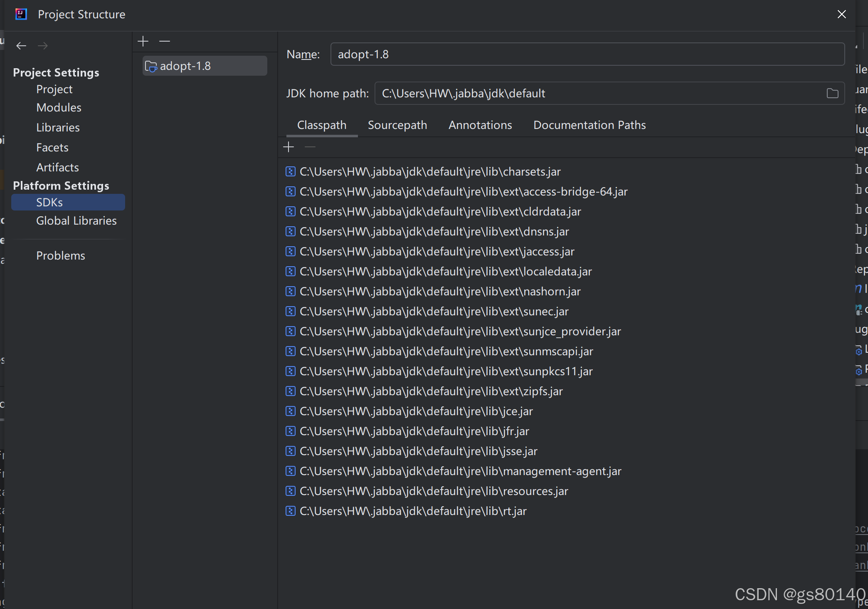Click the SDK Name input field
The image size is (868, 609).
pyautogui.click(x=587, y=54)
